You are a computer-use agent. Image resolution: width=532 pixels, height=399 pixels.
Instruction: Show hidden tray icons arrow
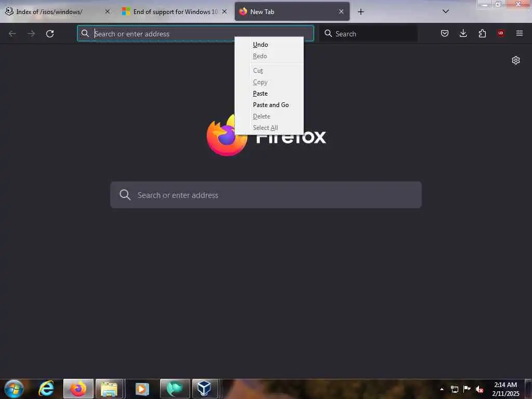pos(442,389)
